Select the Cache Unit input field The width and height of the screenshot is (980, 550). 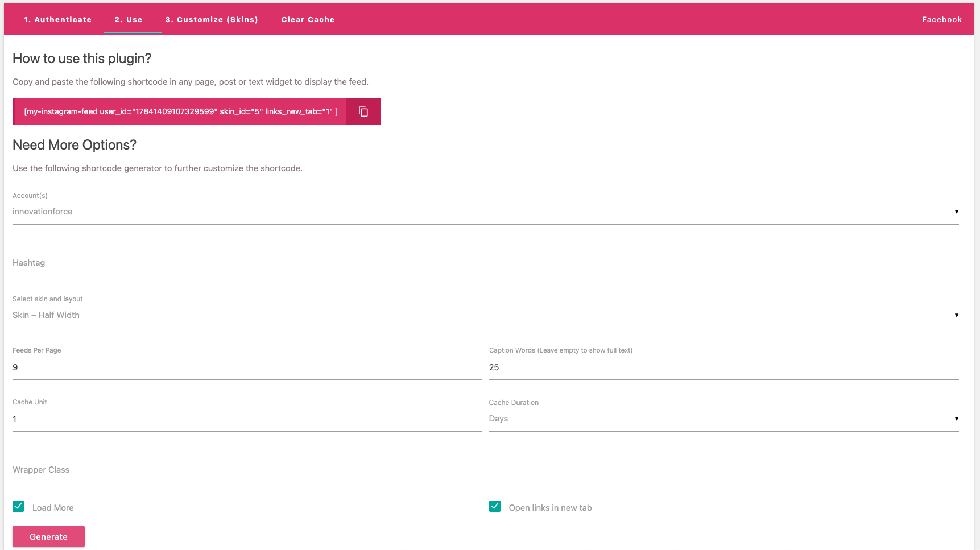click(247, 419)
